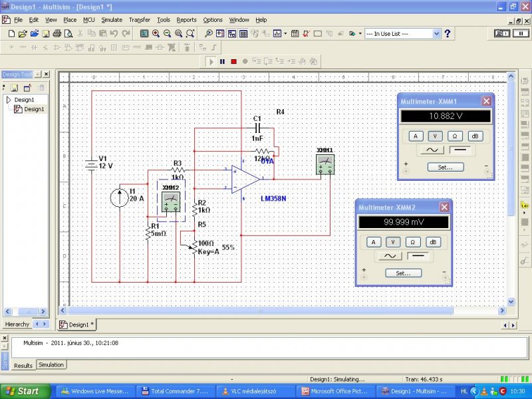Select ohmmeter mode on XMM2
Image resolution: width=532 pixels, height=399 pixels.
pyautogui.click(x=412, y=242)
